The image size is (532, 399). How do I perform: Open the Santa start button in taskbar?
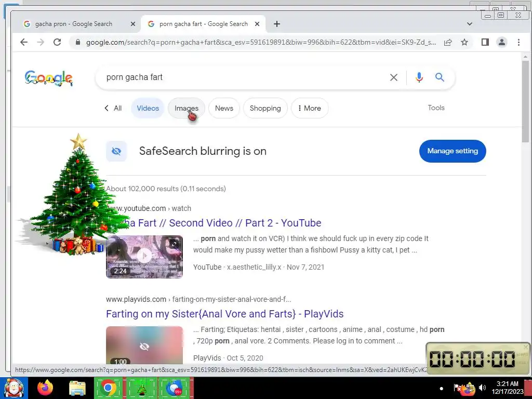pyautogui.click(x=14, y=388)
